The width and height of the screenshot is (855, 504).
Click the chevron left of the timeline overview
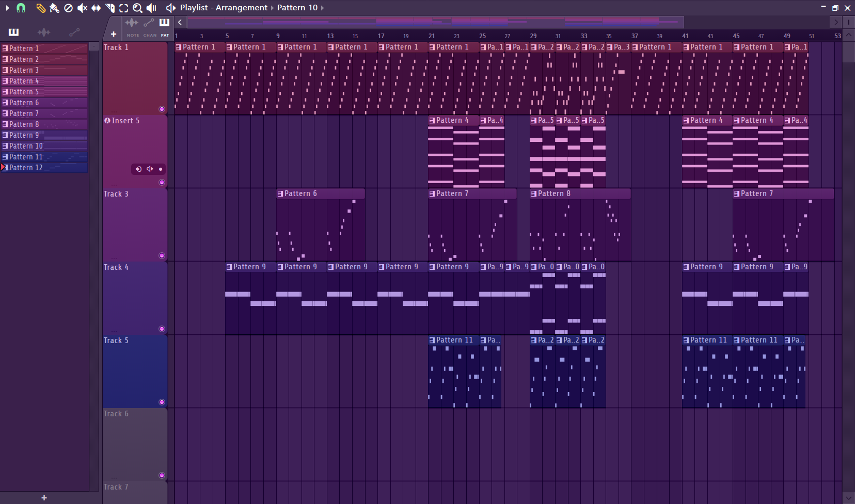tap(180, 22)
